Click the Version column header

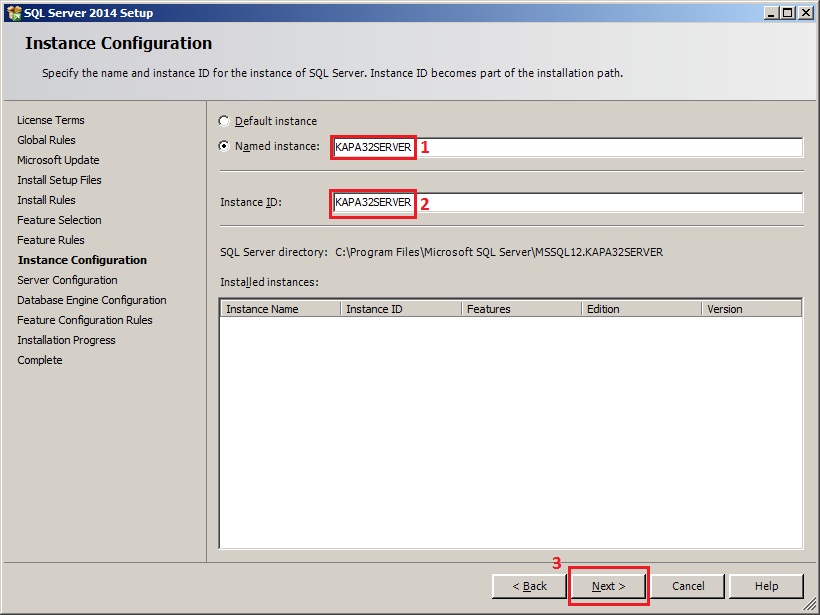coord(751,309)
